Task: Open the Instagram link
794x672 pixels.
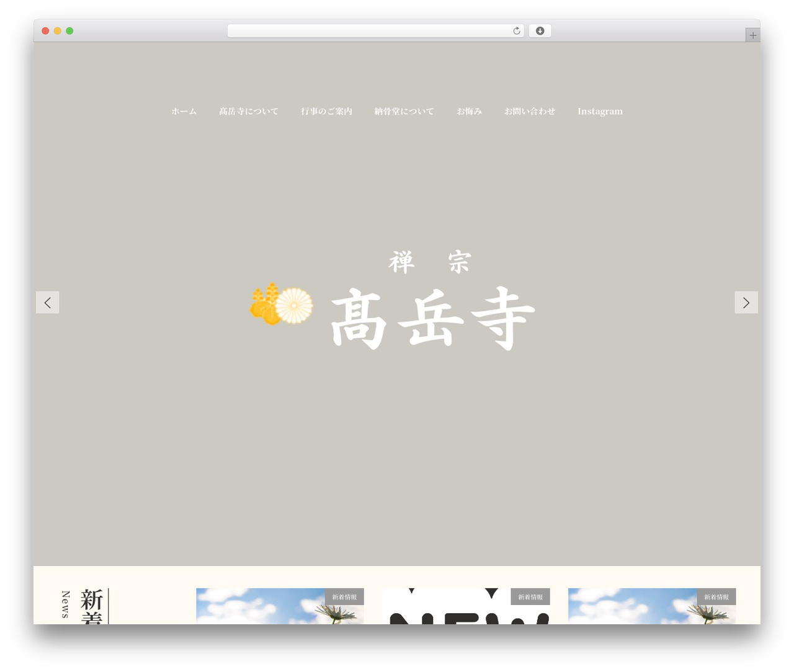Action: pos(600,112)
